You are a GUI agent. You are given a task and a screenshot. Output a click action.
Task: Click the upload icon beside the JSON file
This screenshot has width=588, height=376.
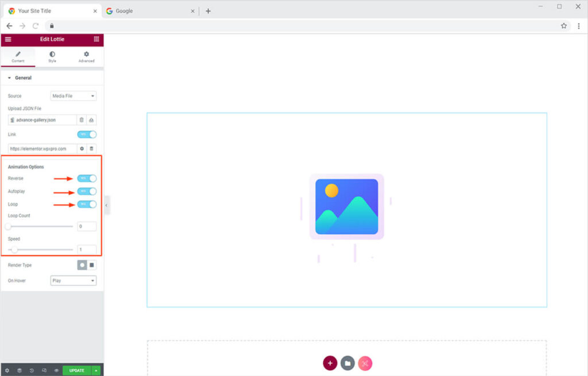coord(91,120)
